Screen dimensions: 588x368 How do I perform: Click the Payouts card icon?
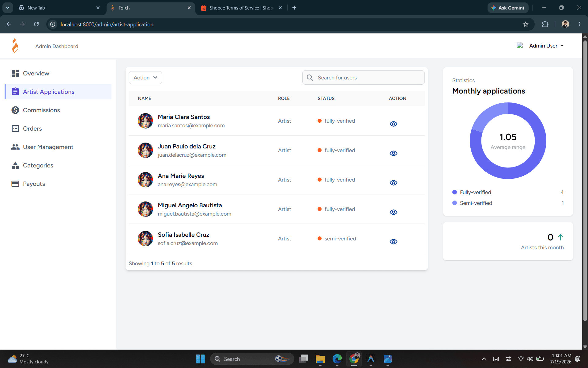tap(15, 184)
